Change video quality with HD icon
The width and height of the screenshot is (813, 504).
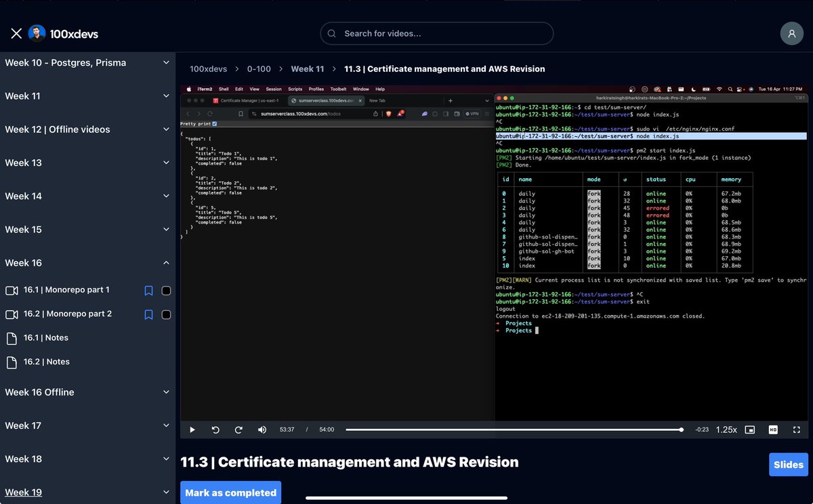coord(773,429)
